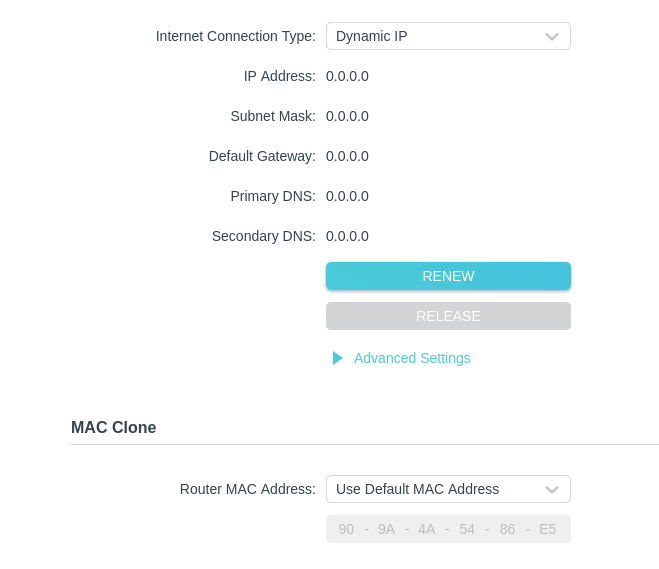Click the IP Address value 0.0.0.0
The width and height of the screenshot is (659, 569).
[347, 76]
